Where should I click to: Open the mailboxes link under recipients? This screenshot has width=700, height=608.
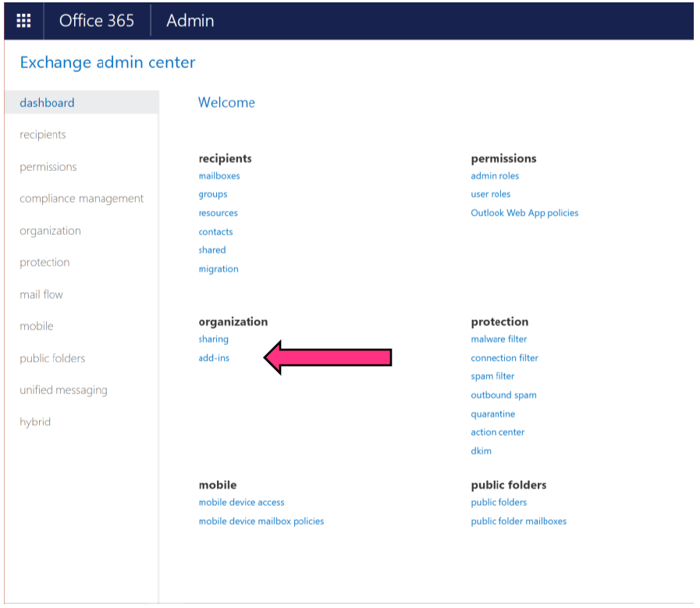coord(219,176)
